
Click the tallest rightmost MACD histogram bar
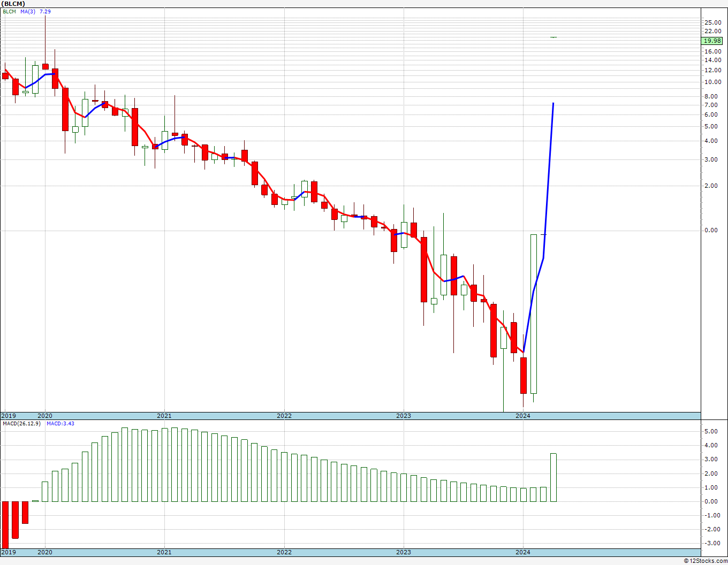click(553, 477)
